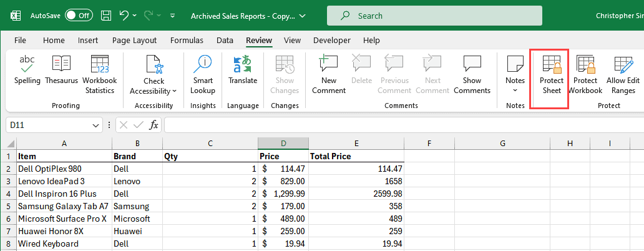
Task: Click inside the formula bar
Action: click(x=404, y=125)
